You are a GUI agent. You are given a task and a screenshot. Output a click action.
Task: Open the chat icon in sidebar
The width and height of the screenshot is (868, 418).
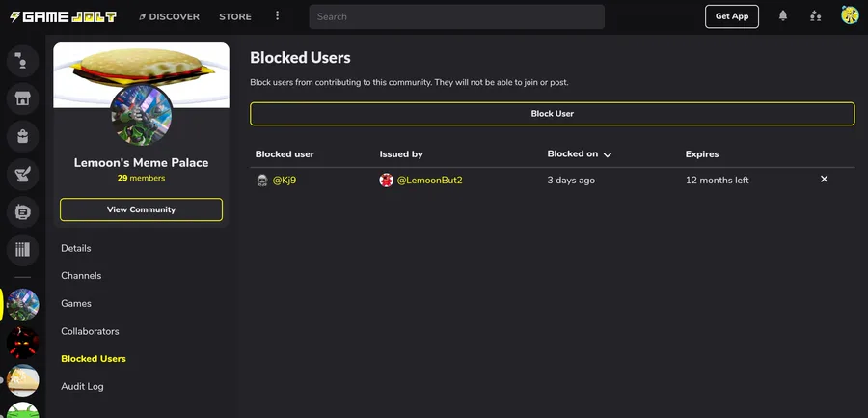click(x=22, y=211)
